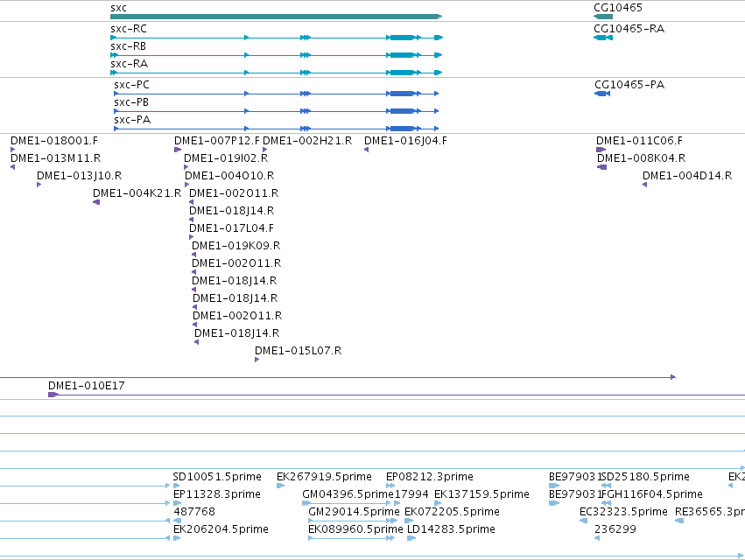Image resolution: width=745 pixels, height=560 pixels.
Task: Open the EK267919.5prime EST
Action: tap(281, 486)
